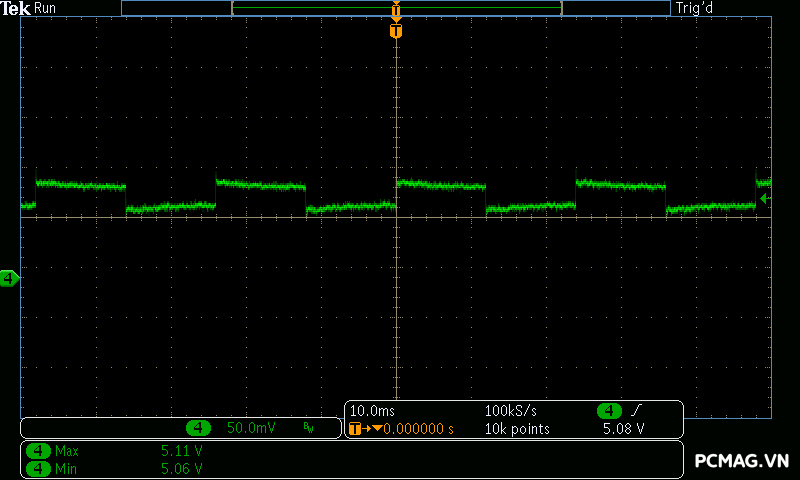Click the waveform record overview bar at top
Screen dimensions: 800x480
(396, 8)
